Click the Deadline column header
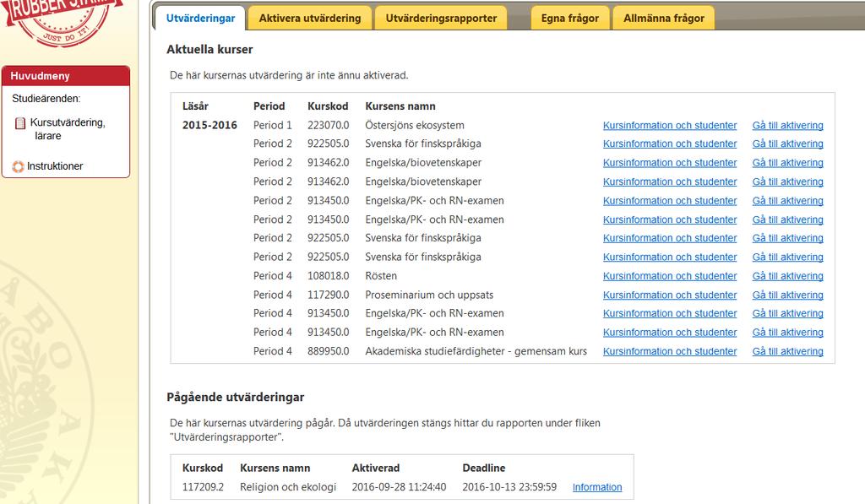This screenshot has height=504, width=865. 484,468
